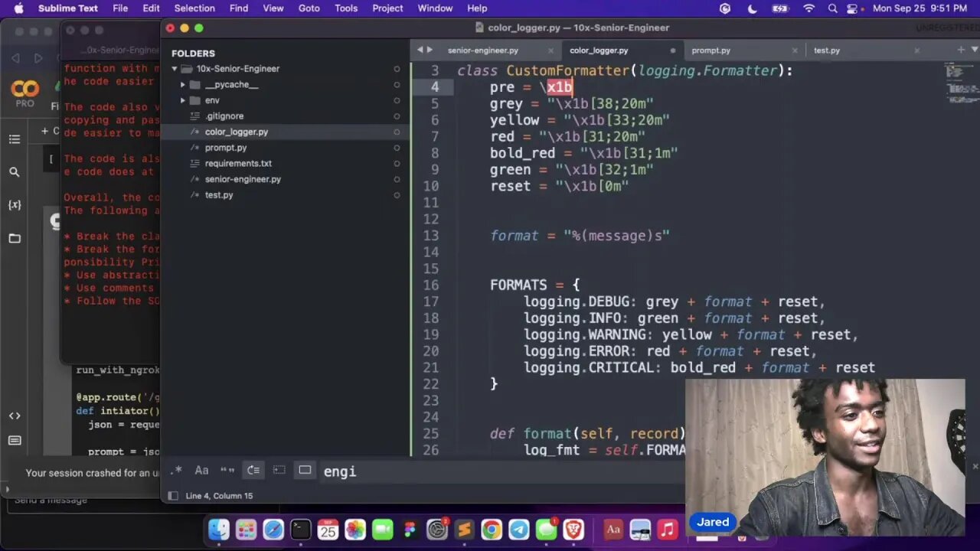
Task: Switch to test.py tab
Action: [826, 51]
